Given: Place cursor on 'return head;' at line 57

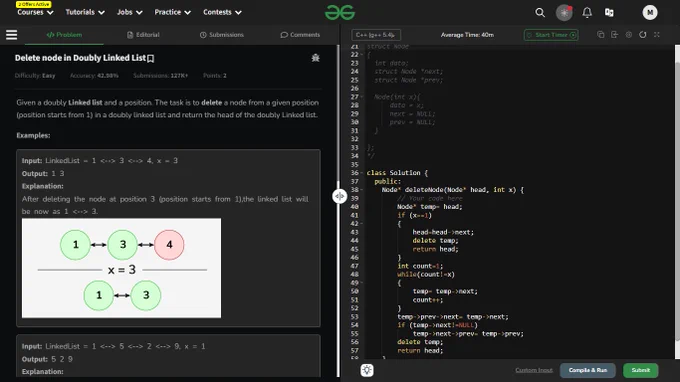Looking at the screenshot, I should coord(420,351).
